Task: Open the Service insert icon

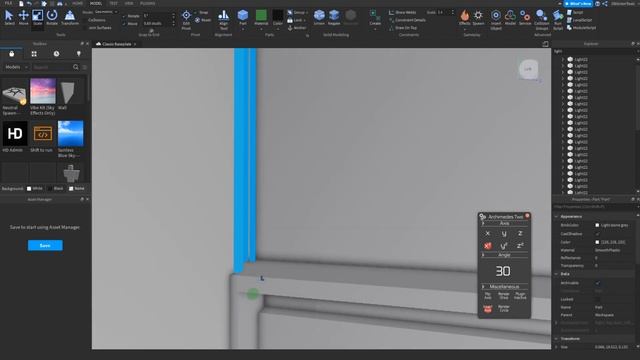Action: click(x=525, y=18)
